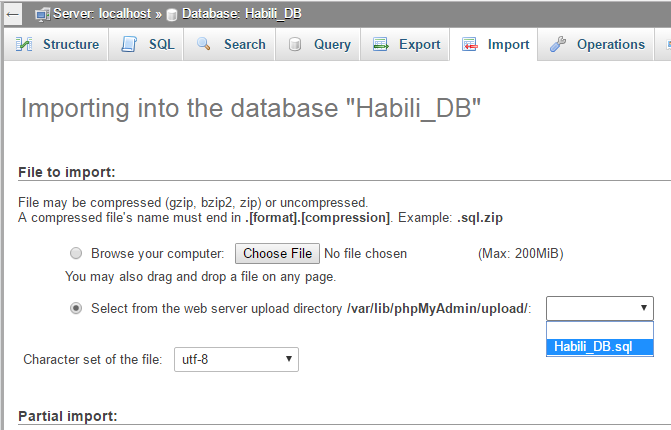
Task: Select the blank option in dropdown list
Action: click(x=599, y=330)
